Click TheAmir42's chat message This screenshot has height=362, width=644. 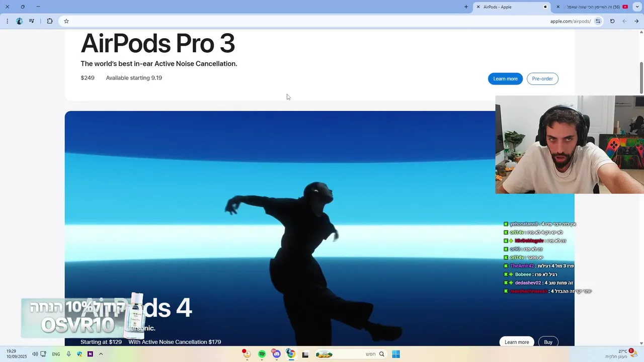click(x=539, y=266)
